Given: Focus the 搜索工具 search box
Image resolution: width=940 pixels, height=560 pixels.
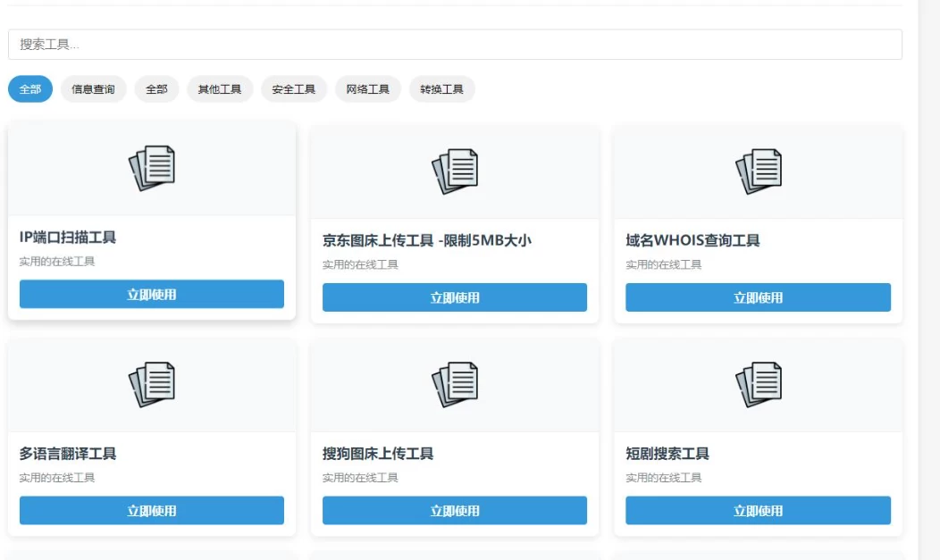Looking at the screenshot, I should coord(455,45).
